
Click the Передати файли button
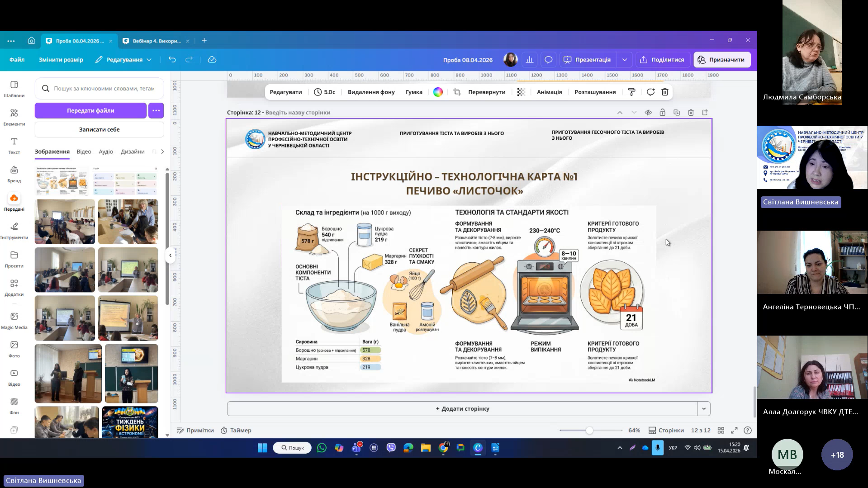coord(90,111)
